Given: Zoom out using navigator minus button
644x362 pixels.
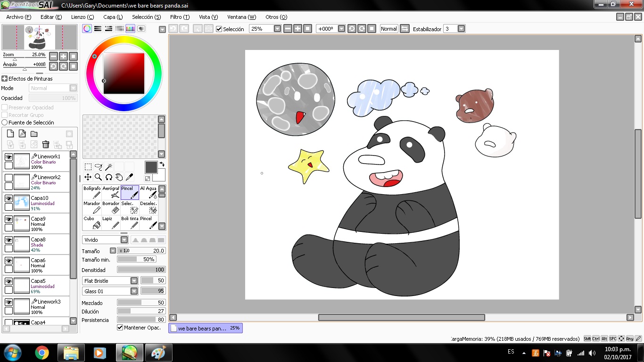Looking at the screenshot, I should click(53, 56).
